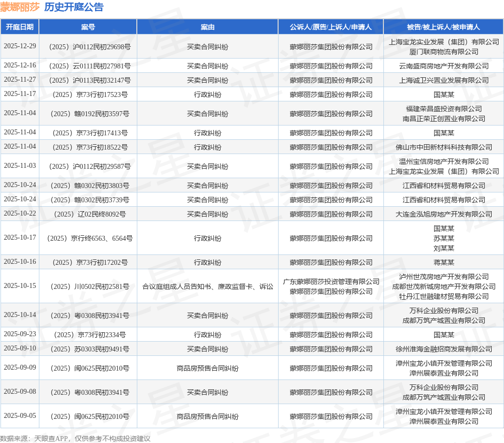This screenshot has width=504, height=443.
Task: Click defendant 佛山市中田新材料科技有限公司
Action: point(443,147)
